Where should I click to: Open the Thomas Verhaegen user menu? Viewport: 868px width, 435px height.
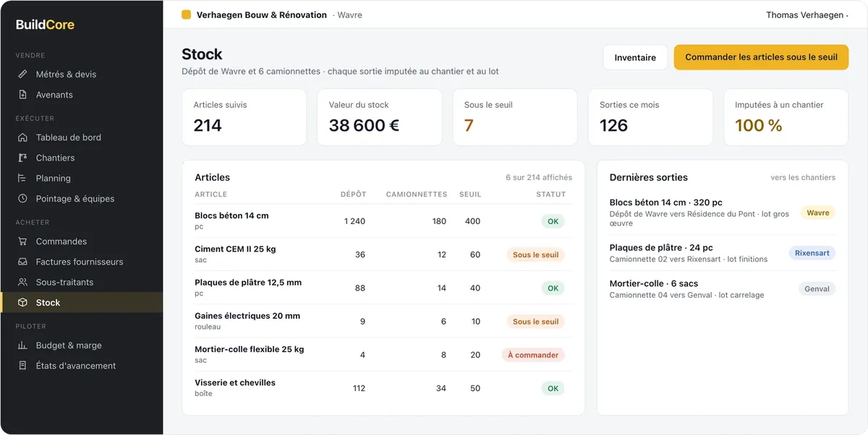click(807, 15)
